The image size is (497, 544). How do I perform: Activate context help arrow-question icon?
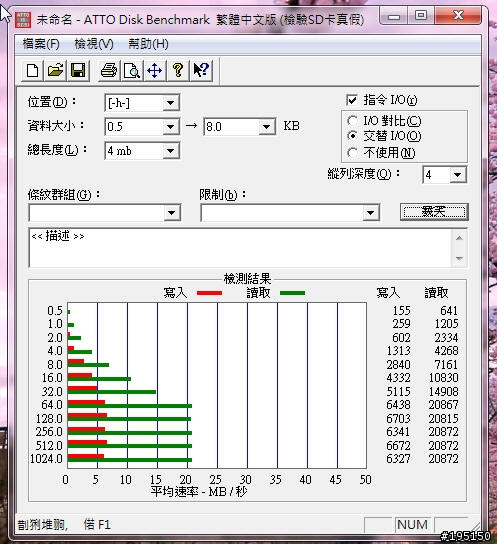[201, 71]
